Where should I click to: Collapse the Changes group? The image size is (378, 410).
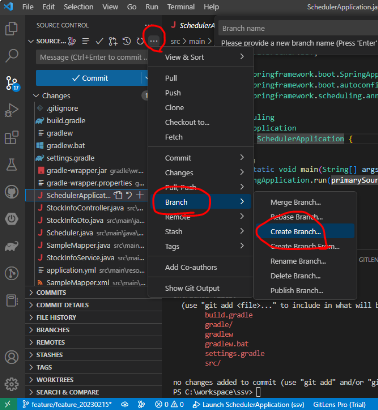(36, 96)
